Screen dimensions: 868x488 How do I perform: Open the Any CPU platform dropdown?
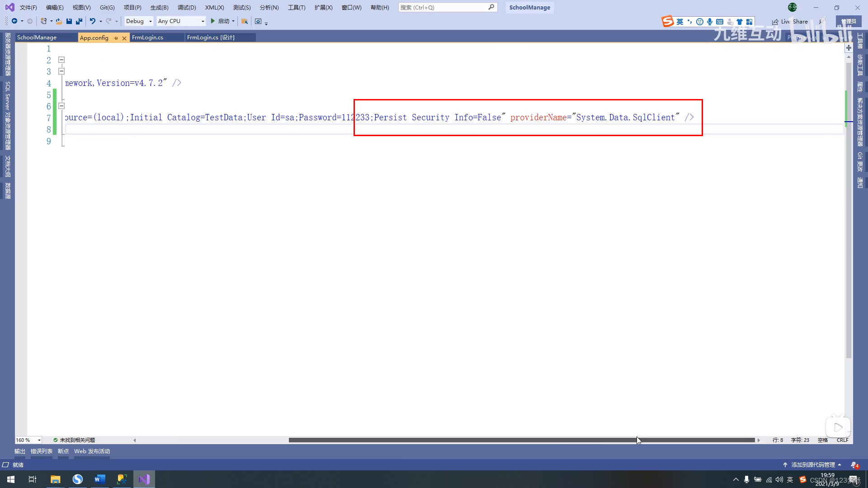181,21
